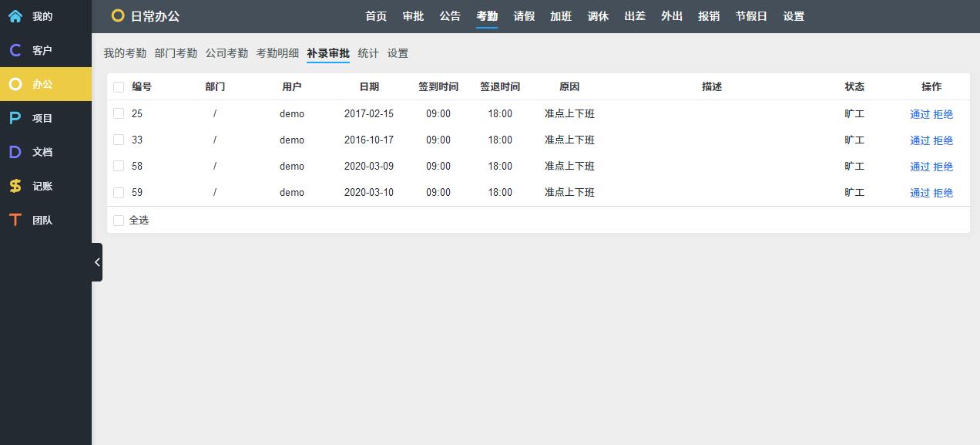The height and width of the screenshot is (445, 980).
Task: Tick the checkbox for record 58
Action: pyautogui.click(x=119, y=166)
